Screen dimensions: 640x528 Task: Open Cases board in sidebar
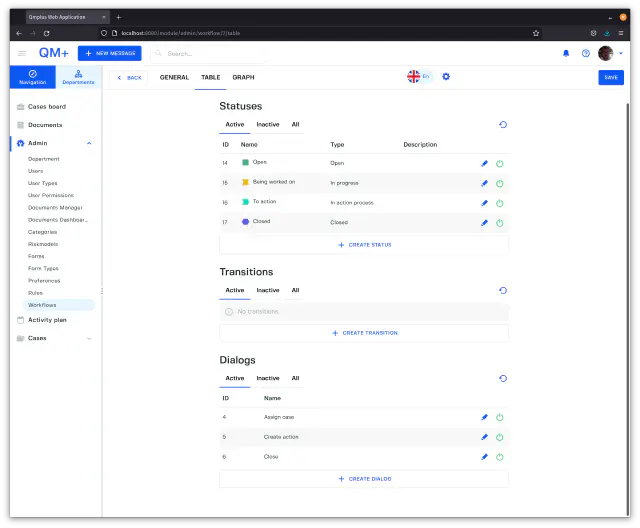coord(47,106)
